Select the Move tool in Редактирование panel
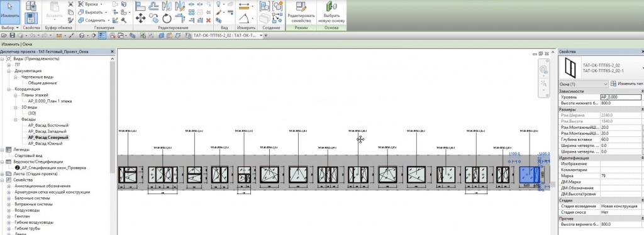This screenshot has height=235, width=644. [140, 18]
